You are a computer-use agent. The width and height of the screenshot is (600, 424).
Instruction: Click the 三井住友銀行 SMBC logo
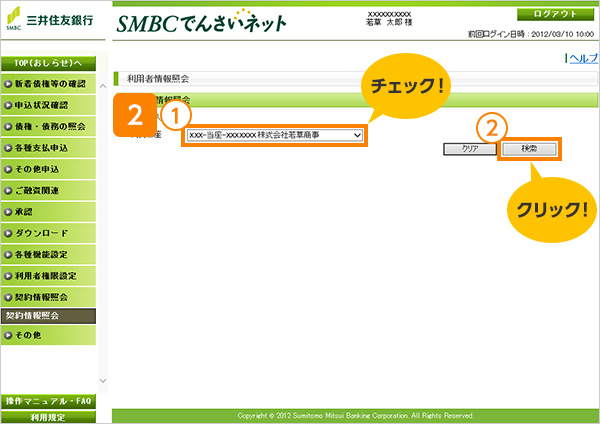(50, 19)
